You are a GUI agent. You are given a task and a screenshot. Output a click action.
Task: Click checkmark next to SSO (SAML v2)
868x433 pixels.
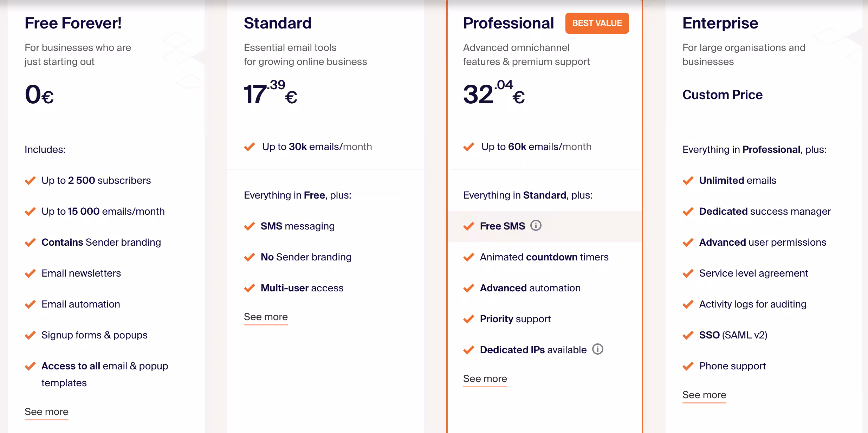(688, 335)
